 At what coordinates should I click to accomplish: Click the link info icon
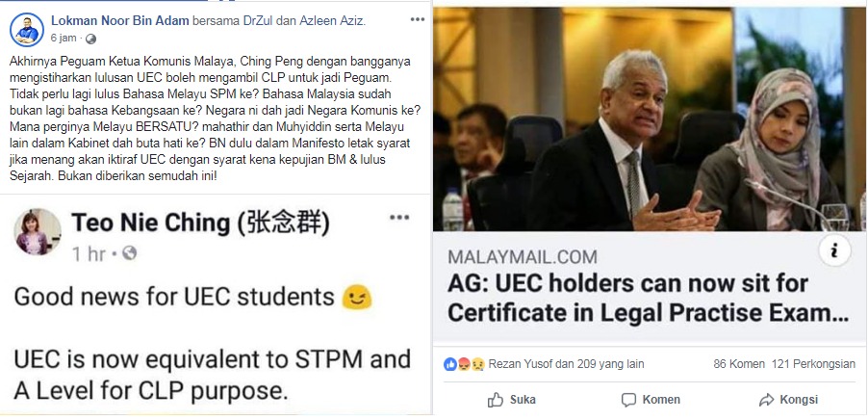833,251
